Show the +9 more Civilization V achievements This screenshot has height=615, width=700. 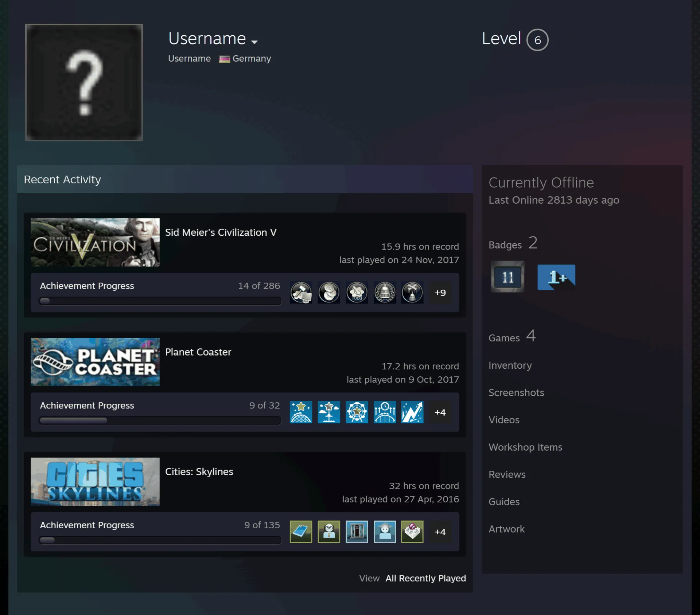pyautogui.click(x=440, y=293)
